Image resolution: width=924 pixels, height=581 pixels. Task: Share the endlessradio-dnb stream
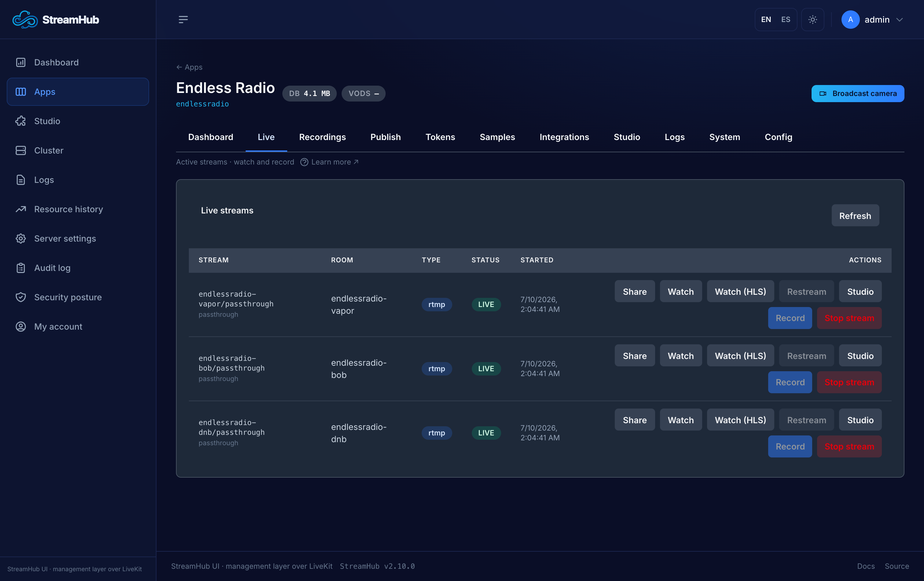[635, 420]
